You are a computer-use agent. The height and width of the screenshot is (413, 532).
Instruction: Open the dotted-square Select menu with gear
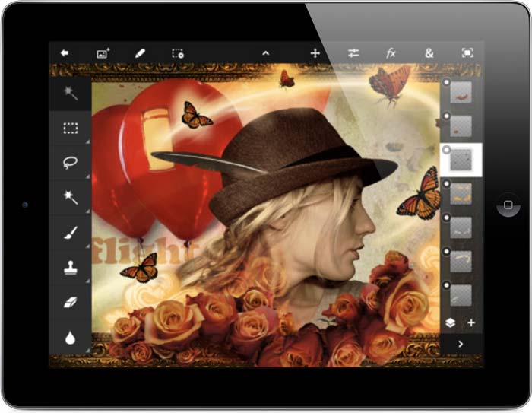click(178, 53)
